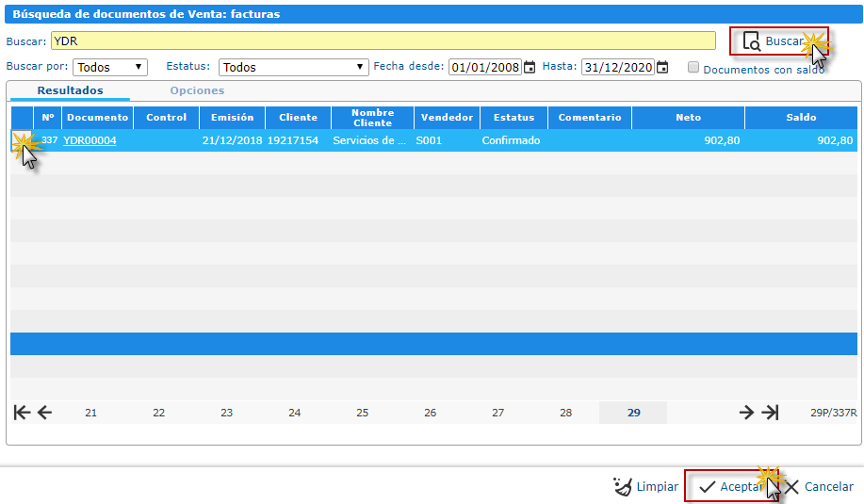Sort by the Emisión column header
This screenshot has height=504, width=864.
tap(232, 118)
